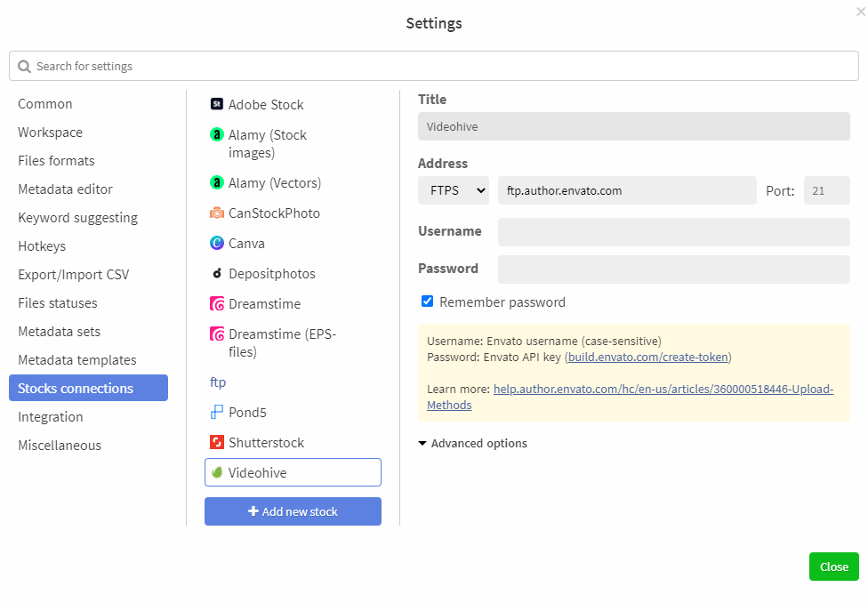
Task: Click the Depositphotos logo icon
Action: click(x=217, y=274)
